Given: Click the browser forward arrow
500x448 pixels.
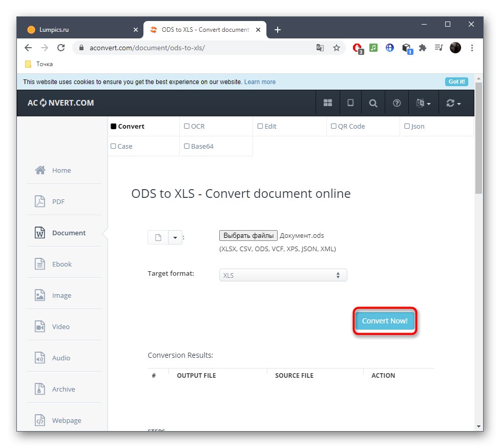Looking at the screenshot, I should coord(45,48).
